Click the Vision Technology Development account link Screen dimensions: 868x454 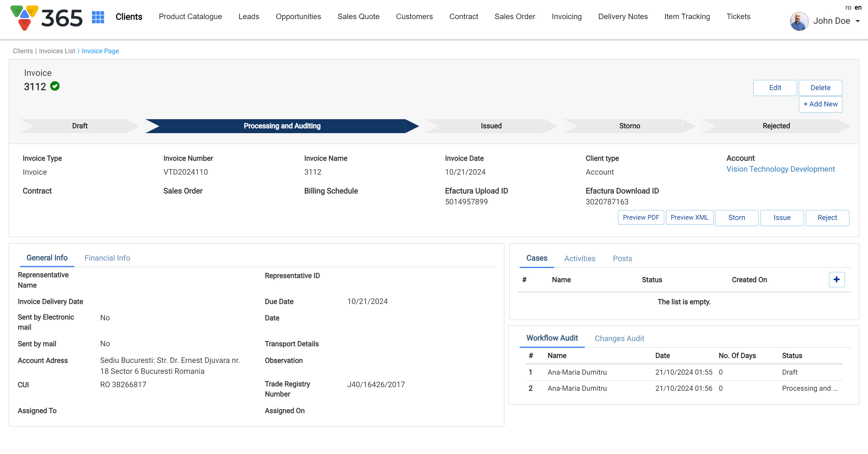[780, 169]
